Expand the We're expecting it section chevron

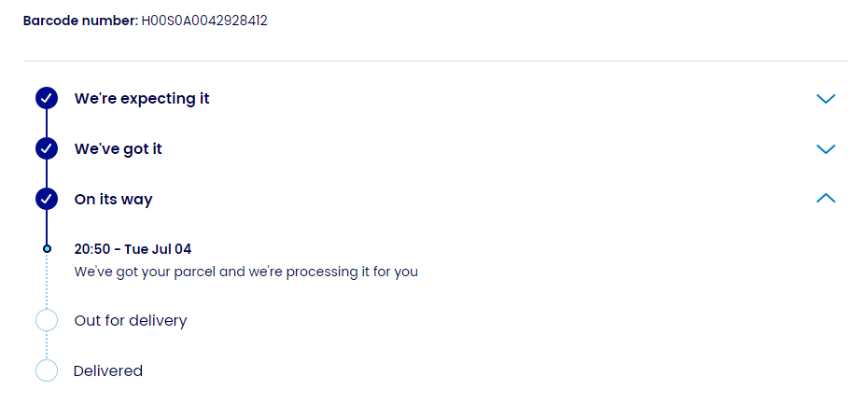click(x=825, y=98)
